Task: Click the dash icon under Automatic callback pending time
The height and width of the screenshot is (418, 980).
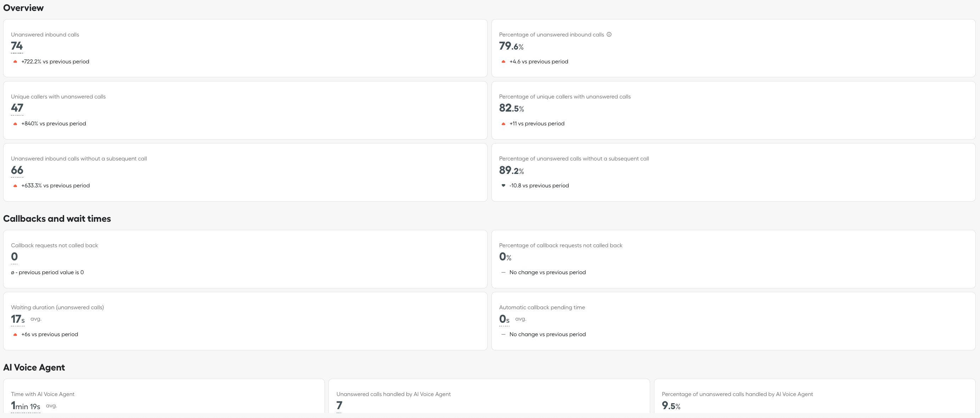Action: tap(503, 334)
